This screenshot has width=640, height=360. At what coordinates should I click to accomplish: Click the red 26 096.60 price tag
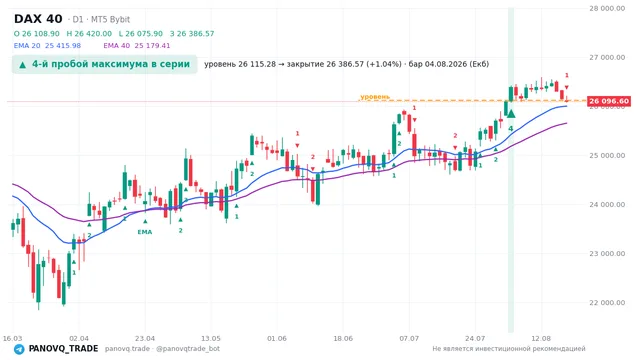pos(609,101)
